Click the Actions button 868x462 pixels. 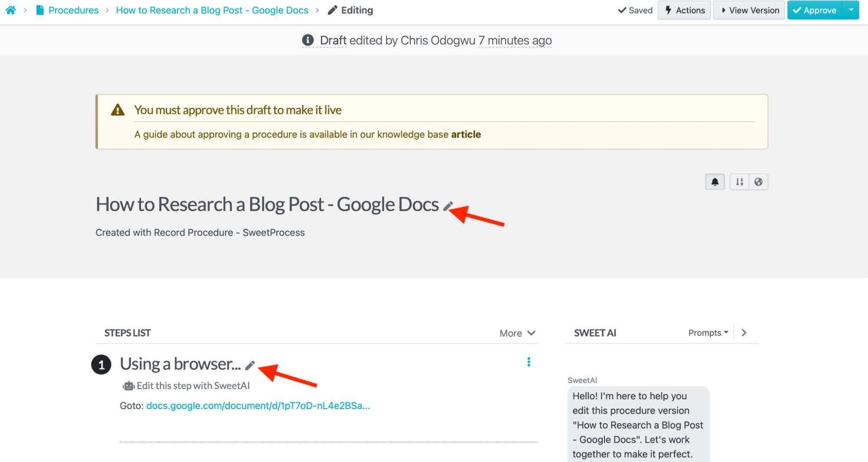(x=684, y=10)
